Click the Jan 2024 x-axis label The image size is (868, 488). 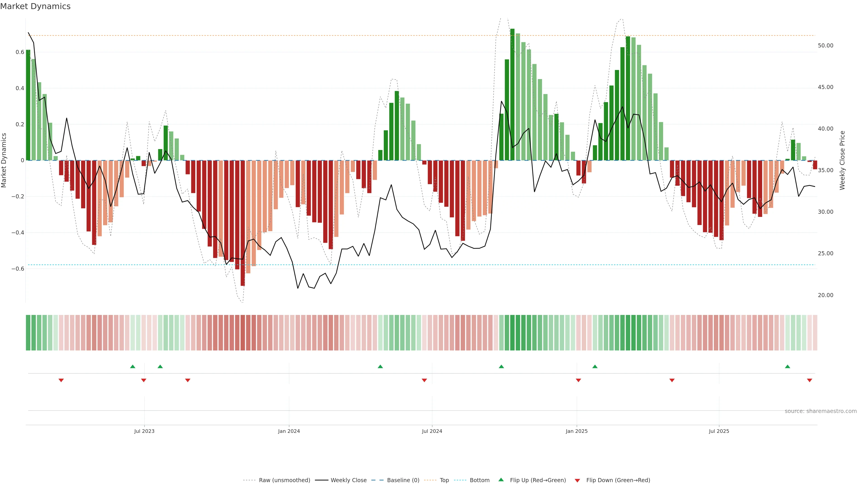[x=289, y=431]
